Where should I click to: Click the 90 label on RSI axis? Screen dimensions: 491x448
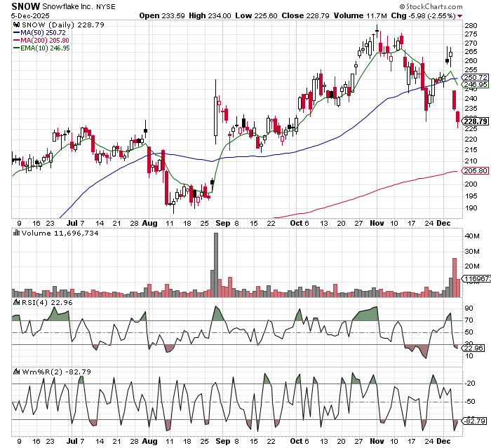[469, 308]
